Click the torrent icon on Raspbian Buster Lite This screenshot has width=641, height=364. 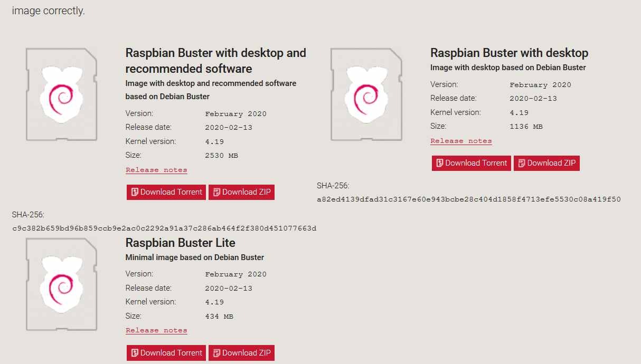pos(134,353)
